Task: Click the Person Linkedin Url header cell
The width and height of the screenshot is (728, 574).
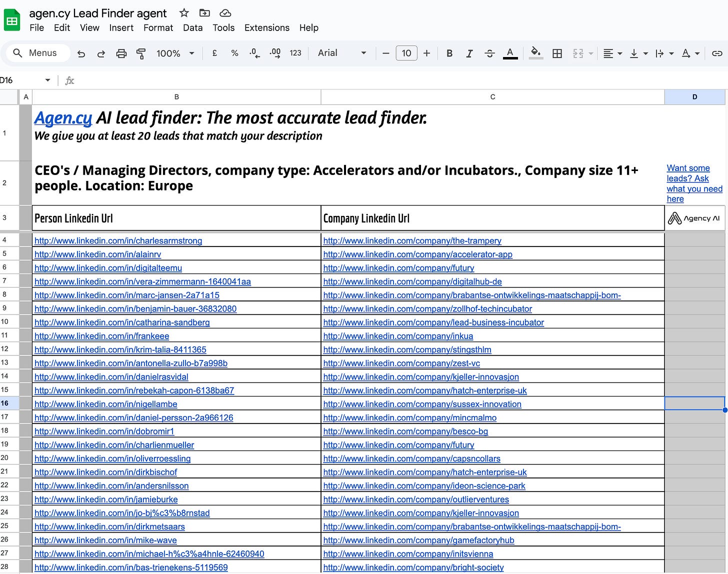Action: (176, 218)
